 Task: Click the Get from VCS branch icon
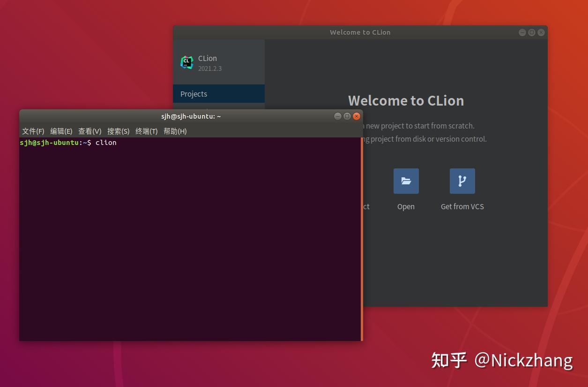462,181
